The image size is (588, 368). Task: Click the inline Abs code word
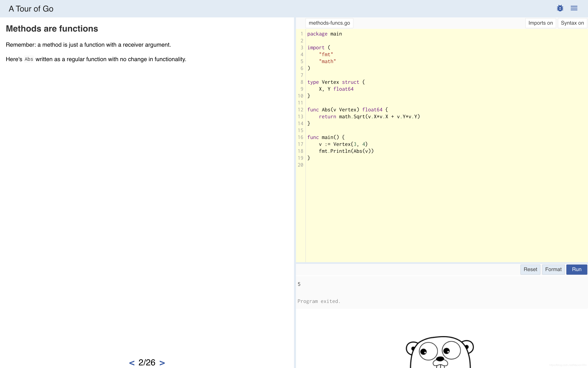(29, 59)
